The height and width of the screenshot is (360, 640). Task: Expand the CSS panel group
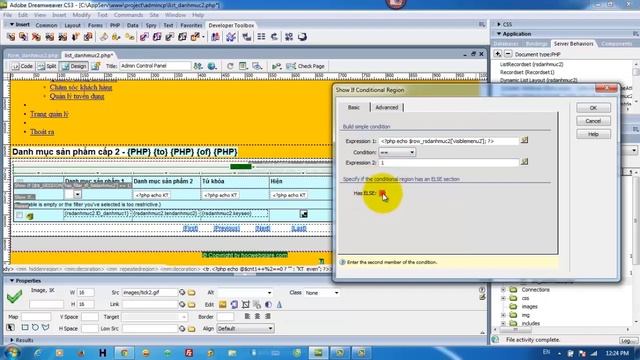point(499,24)
